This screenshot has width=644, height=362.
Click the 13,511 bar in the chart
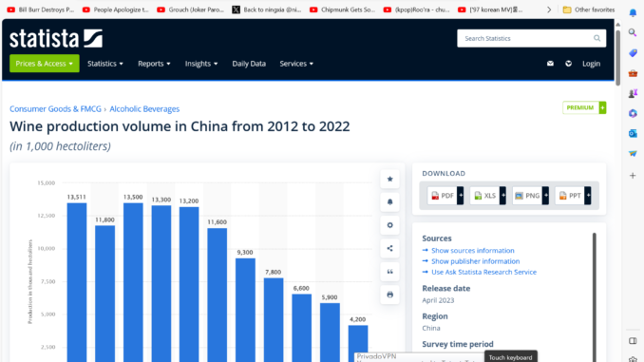[x=77, y=282]
